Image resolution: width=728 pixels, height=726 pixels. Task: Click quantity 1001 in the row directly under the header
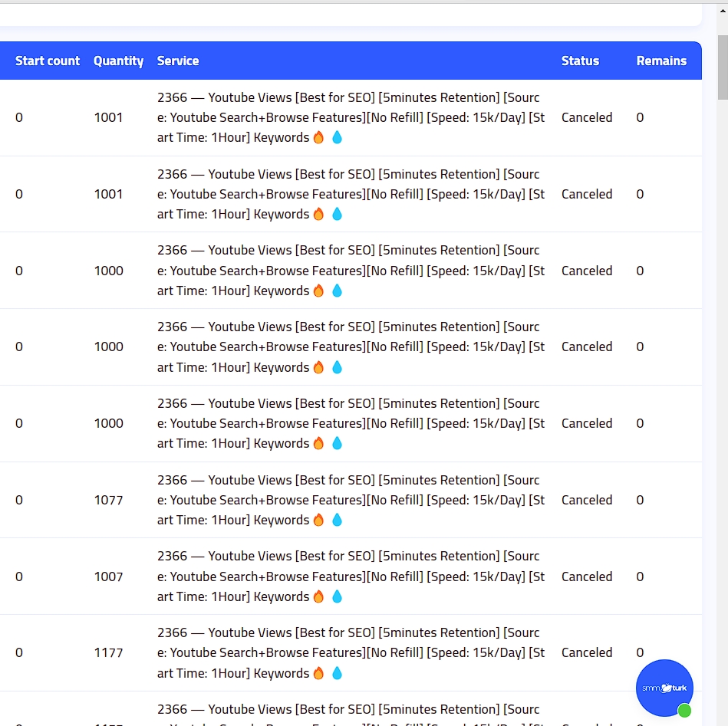(x=109, y=117)
